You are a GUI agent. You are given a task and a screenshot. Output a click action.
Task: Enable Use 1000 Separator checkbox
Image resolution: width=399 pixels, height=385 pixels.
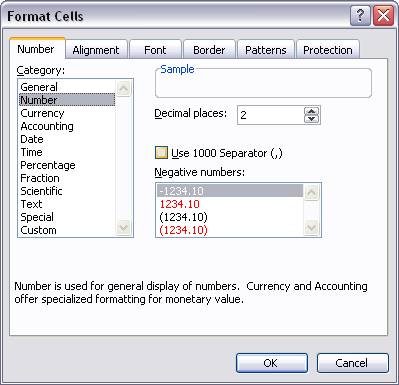162,153
